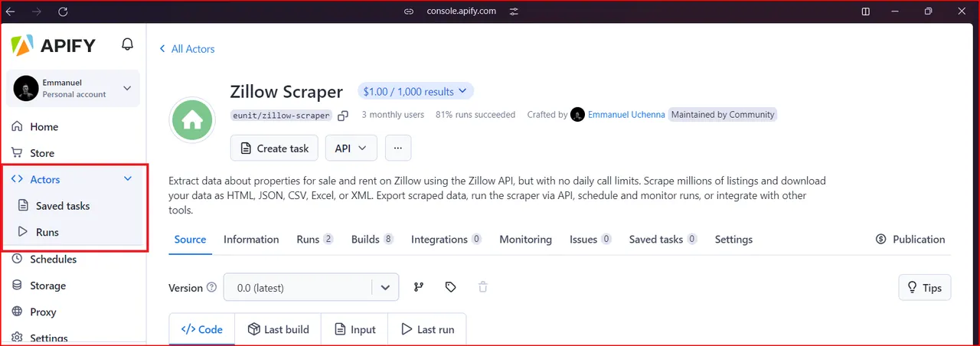Select the Last run sub-tab
The width and height of the screenshot is (980, 346).
(426, 329)
